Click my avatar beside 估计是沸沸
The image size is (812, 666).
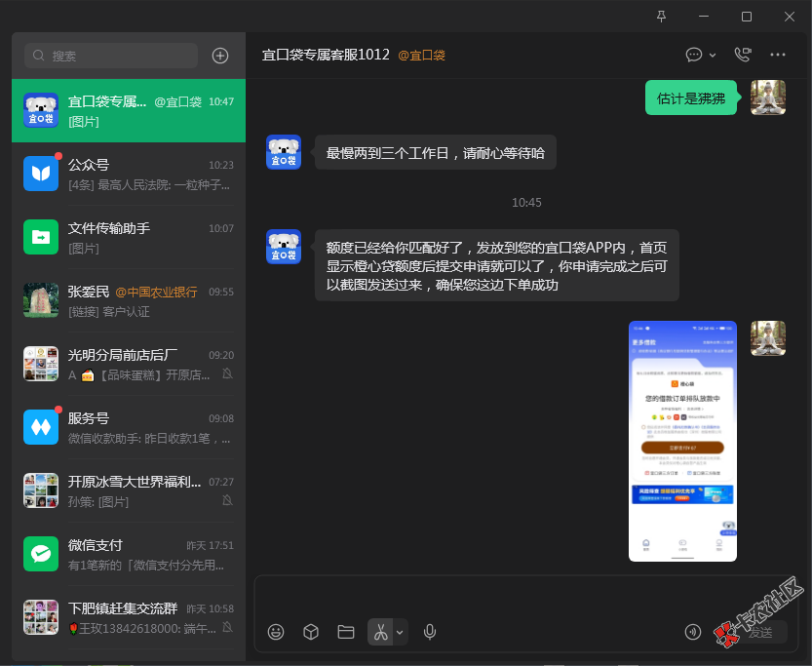(768, 98)
